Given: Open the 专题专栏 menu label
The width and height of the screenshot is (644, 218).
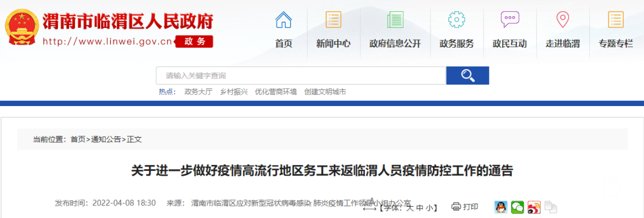Looking at the screenshot, I should pyautogui.click(x=615, y=43).
